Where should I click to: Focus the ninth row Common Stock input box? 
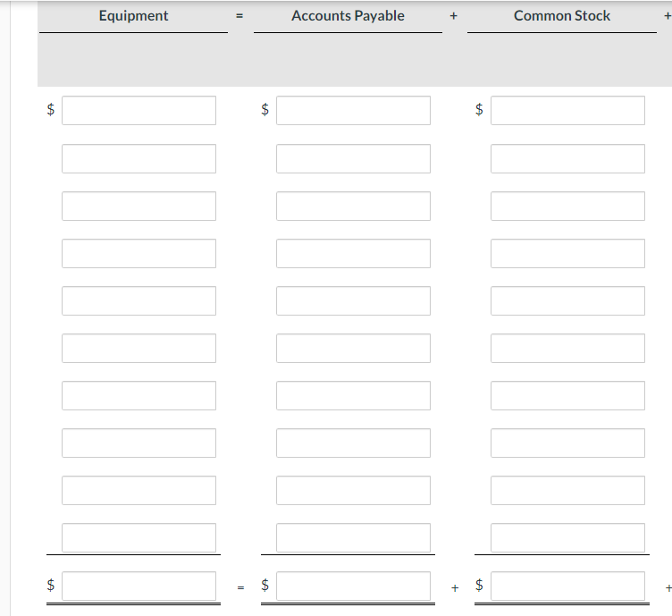(567, 491)
